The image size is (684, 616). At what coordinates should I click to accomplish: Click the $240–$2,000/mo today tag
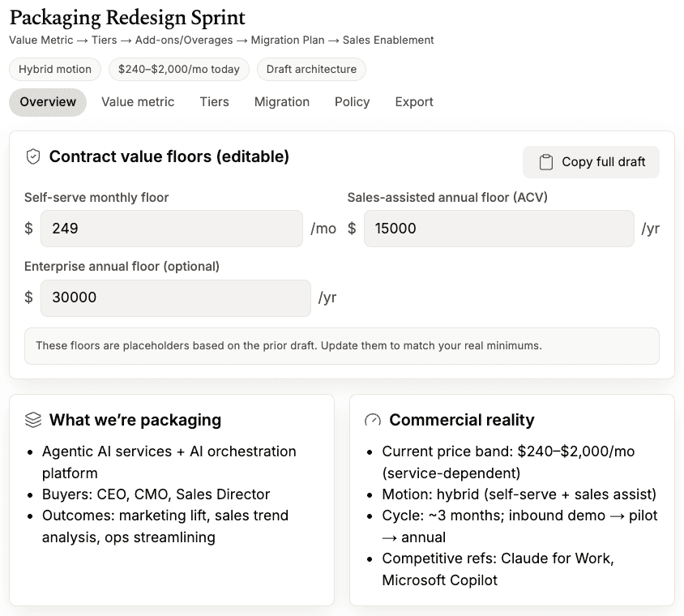click(x=179, y=70)
